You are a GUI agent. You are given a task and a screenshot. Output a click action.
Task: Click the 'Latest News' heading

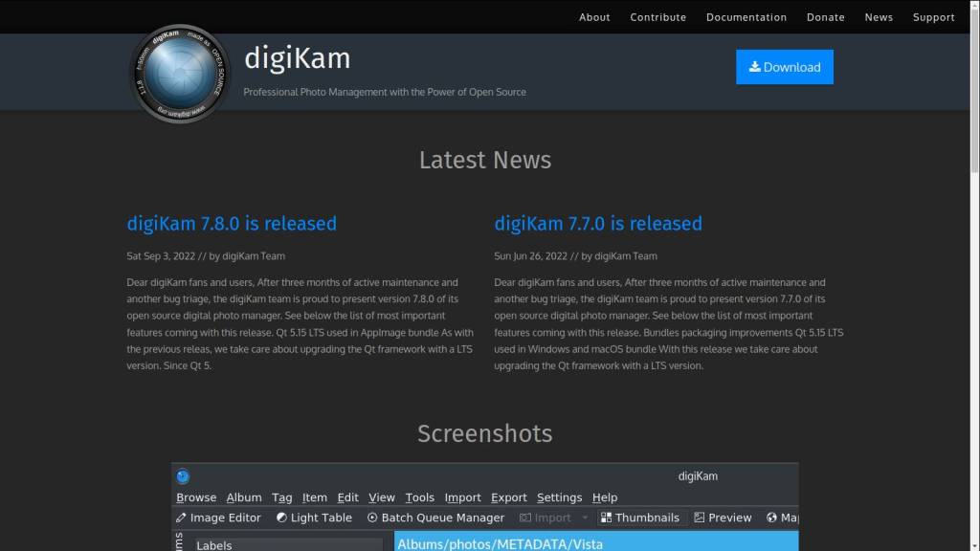coord(485,160)
